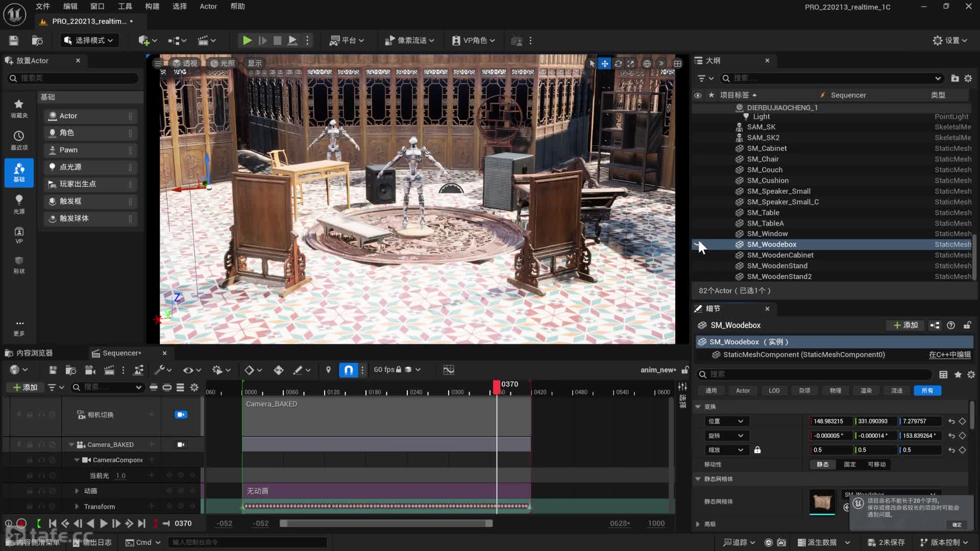
Task: Click the Edit in C++ link
Action: point(950,355)
